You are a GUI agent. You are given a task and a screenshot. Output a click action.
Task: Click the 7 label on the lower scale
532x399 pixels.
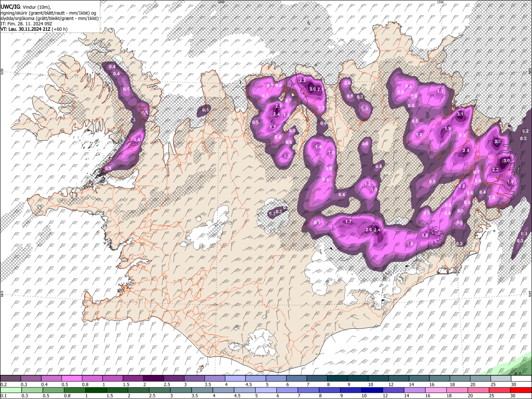point(300,396)
